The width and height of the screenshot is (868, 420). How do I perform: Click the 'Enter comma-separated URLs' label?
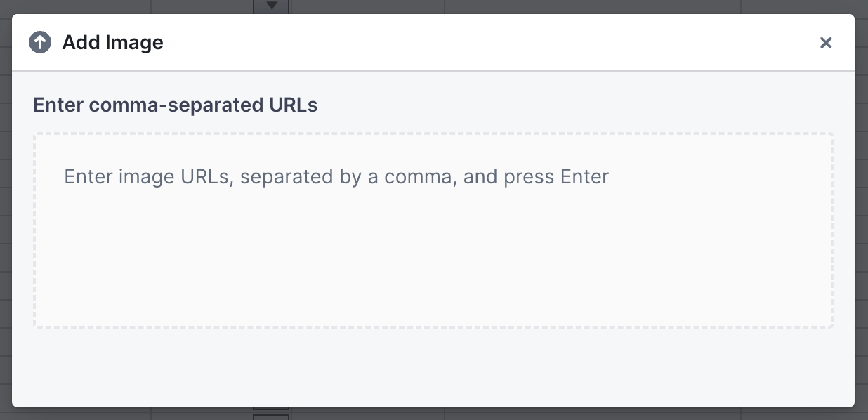tap(176, 105)
